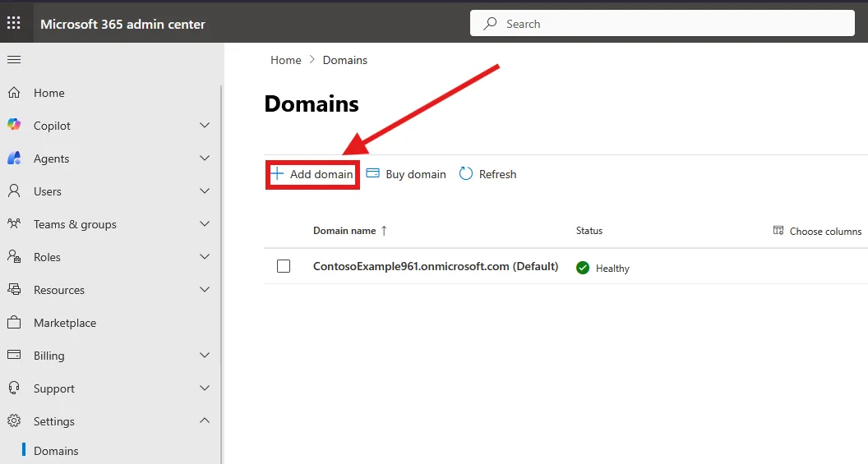
Task: Open the Support navigation label
Action: [53, 388]
